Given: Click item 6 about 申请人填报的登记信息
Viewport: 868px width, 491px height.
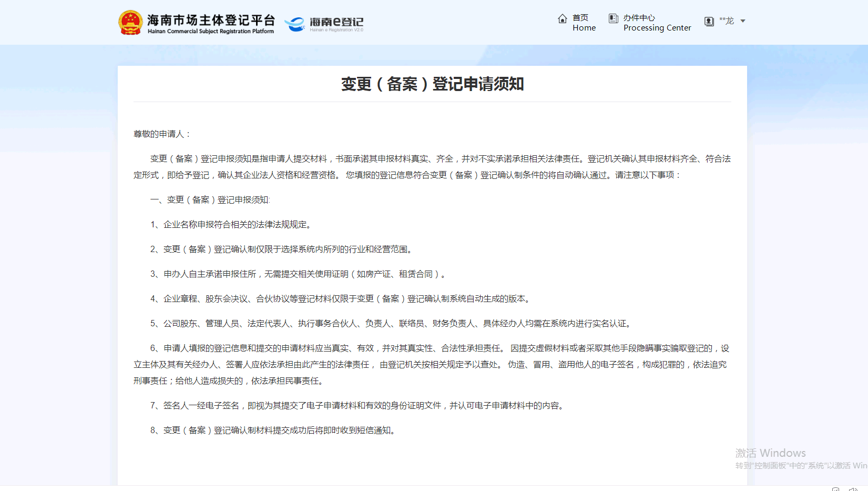Looking at the screenshot, I should (432, 365).
